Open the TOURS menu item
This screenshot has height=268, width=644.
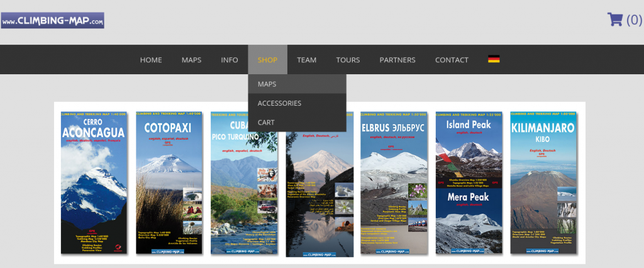coord(348,60)
